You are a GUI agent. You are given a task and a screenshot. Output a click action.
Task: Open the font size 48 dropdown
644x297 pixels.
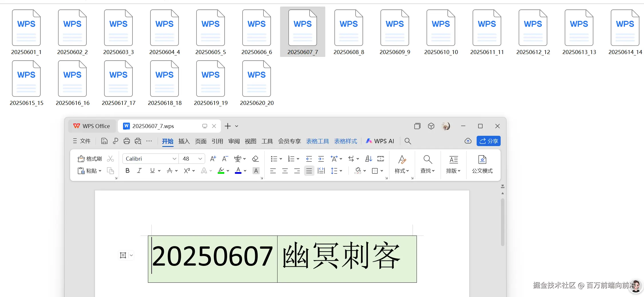pos(200,159)
